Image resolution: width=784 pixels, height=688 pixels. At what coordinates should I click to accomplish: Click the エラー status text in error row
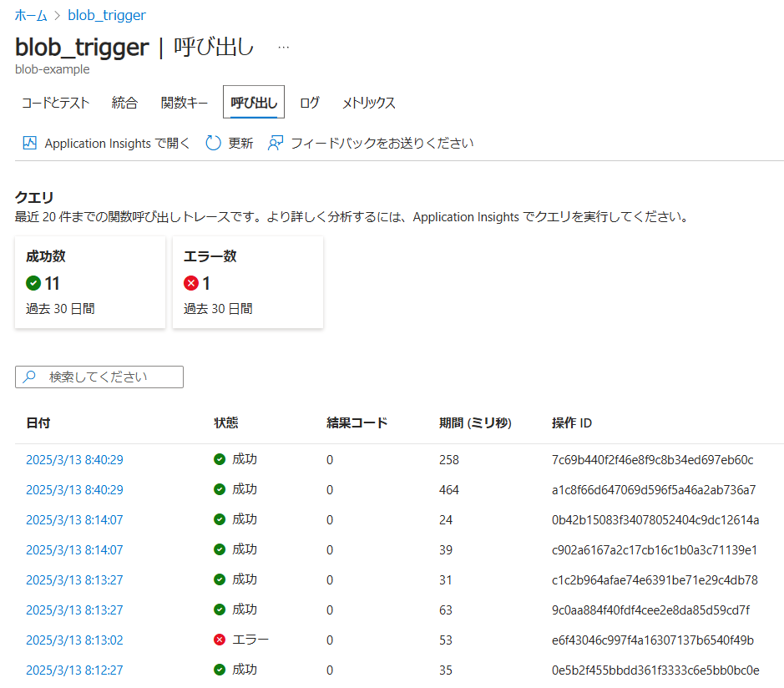[250, 640]
